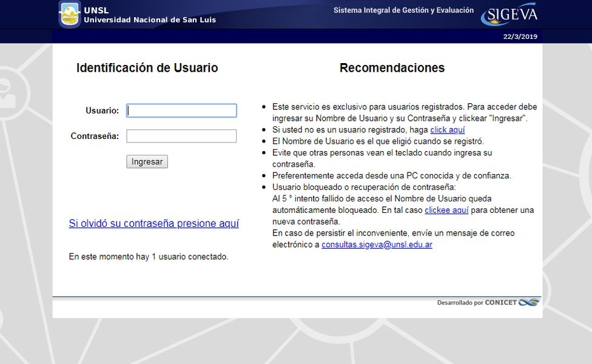Click the 'Usuario:' field label
Screen dimensions: 592x364
point(102,110)
